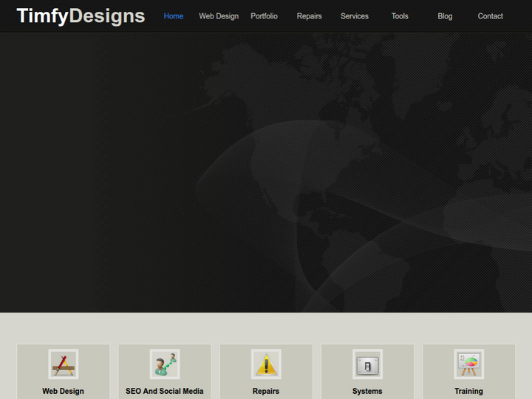Open the Training card title

click(x=469, y=391)
